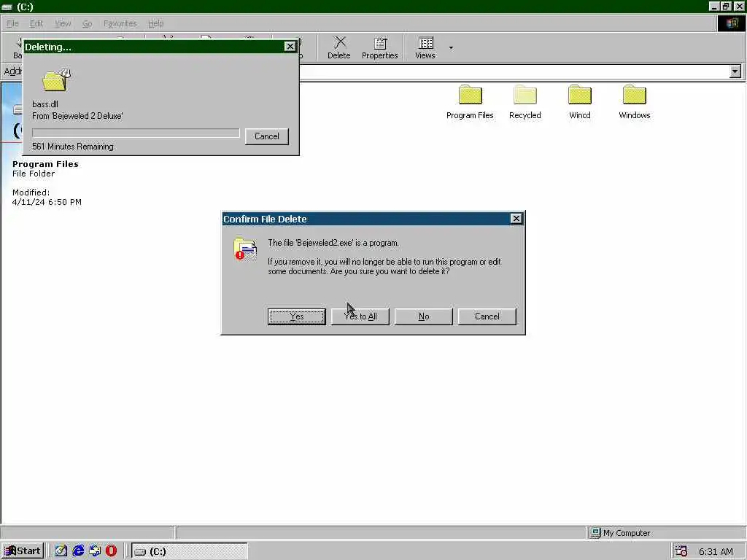
Task: Open the Help menu
Action: pyautogui.click(x=156, y=23)
